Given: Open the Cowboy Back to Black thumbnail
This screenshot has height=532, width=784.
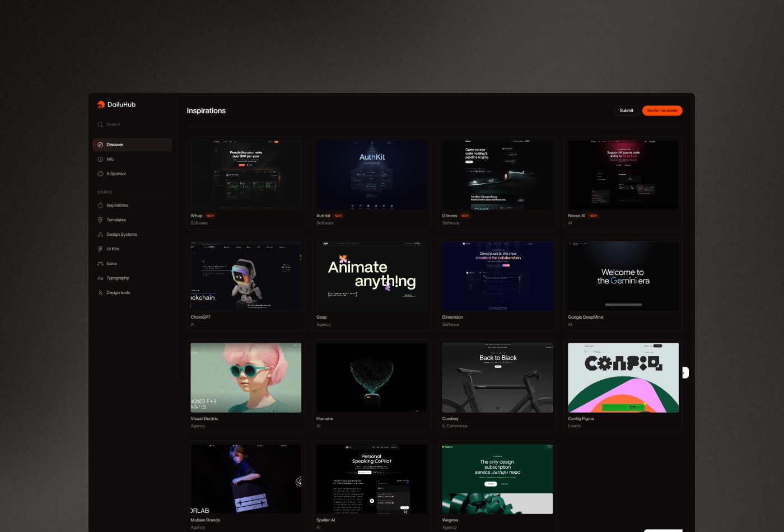Looking at the screenshot, I should pos(497,378).
